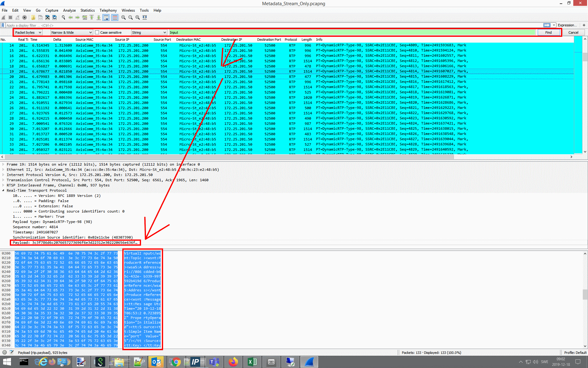Image resolution: width=588 pixels, height=368 pixels.
Task: Open the String search type dropdown
Action: (149, 33)
